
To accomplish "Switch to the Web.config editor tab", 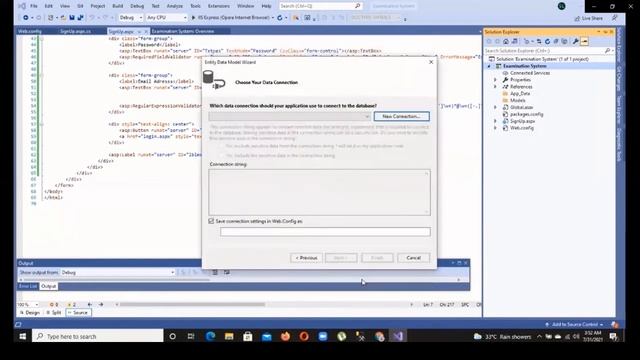I will click(x=30, y=31).
